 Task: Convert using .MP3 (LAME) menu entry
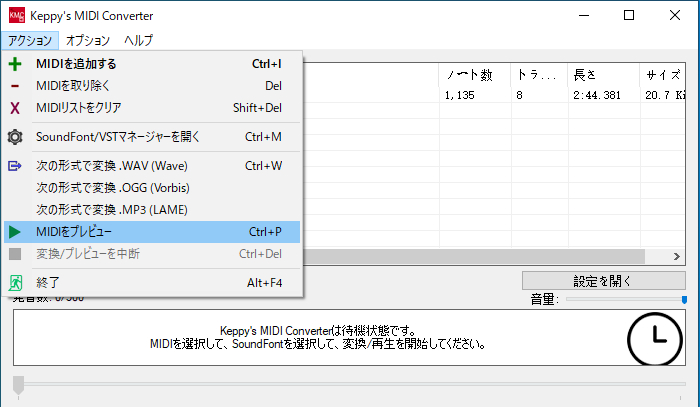click(152, 210)
